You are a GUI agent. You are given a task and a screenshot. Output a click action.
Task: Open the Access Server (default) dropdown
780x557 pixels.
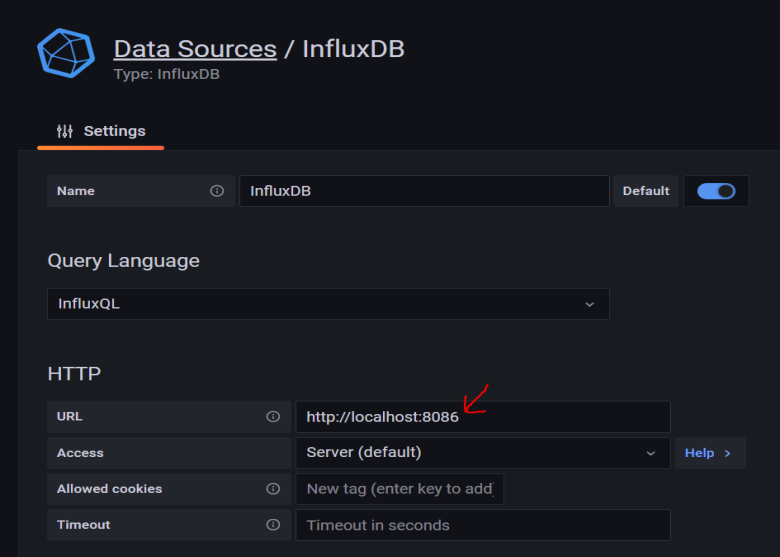point(483,453)
